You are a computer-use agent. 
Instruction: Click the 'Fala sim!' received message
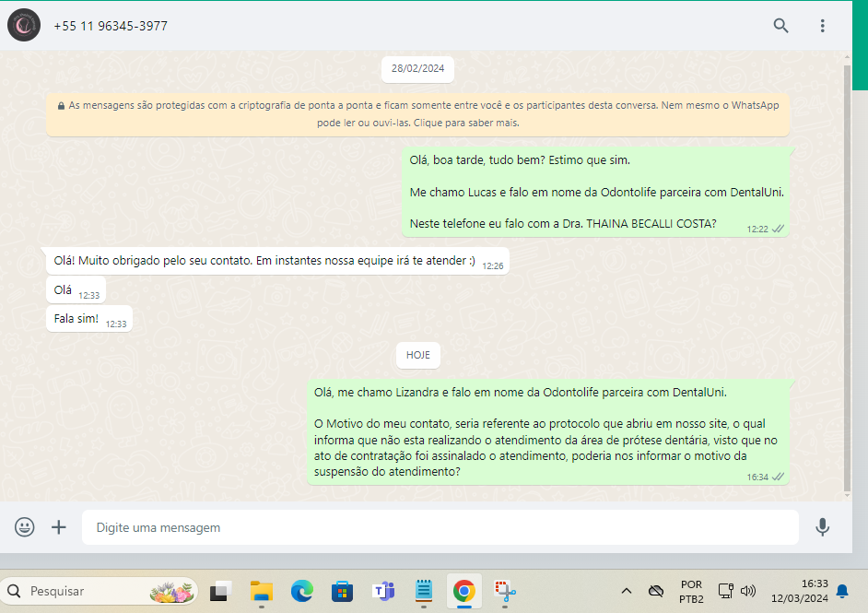click(89, 319)
